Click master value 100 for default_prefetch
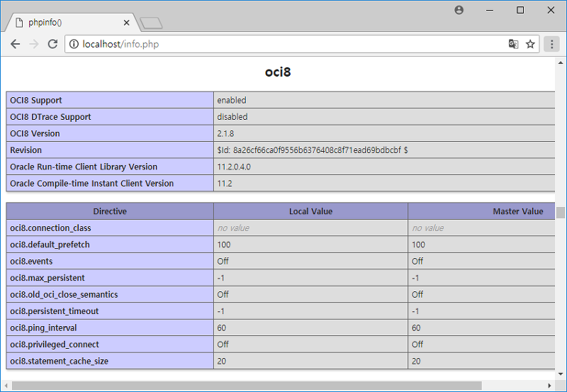The height and width of the screenshot is (392, 567). (x=418, y=245)
